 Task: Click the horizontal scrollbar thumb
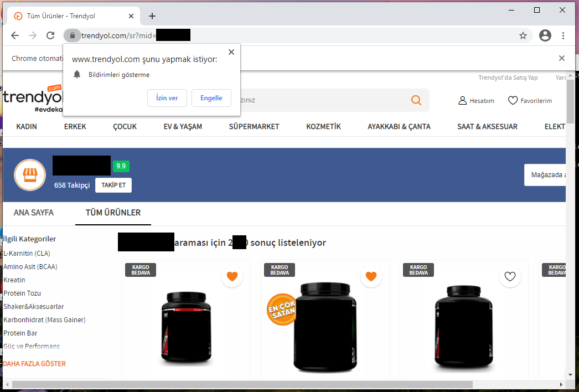point(242,385)
